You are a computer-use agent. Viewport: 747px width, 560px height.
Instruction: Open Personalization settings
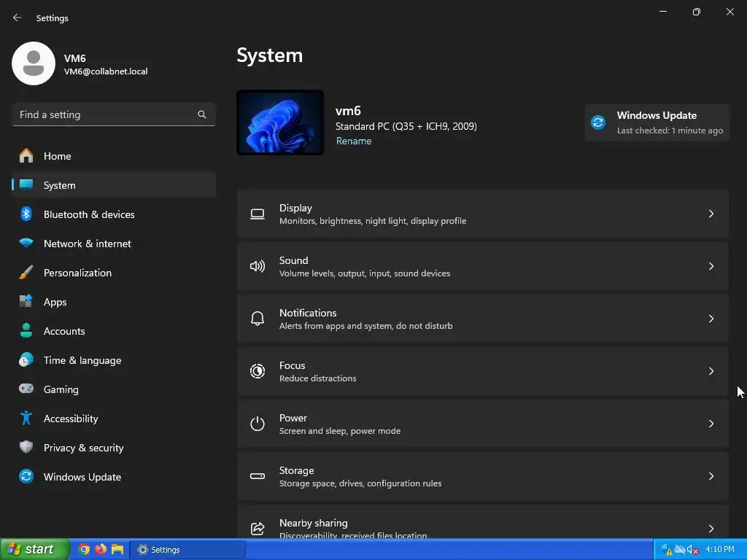[113, 273]
